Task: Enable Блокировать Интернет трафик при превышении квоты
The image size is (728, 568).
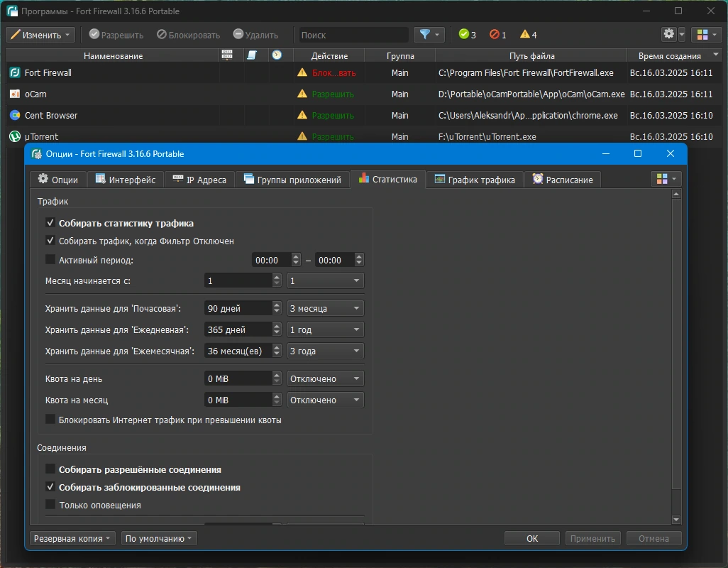Action: pyautogui.click(x=50, y=420)
